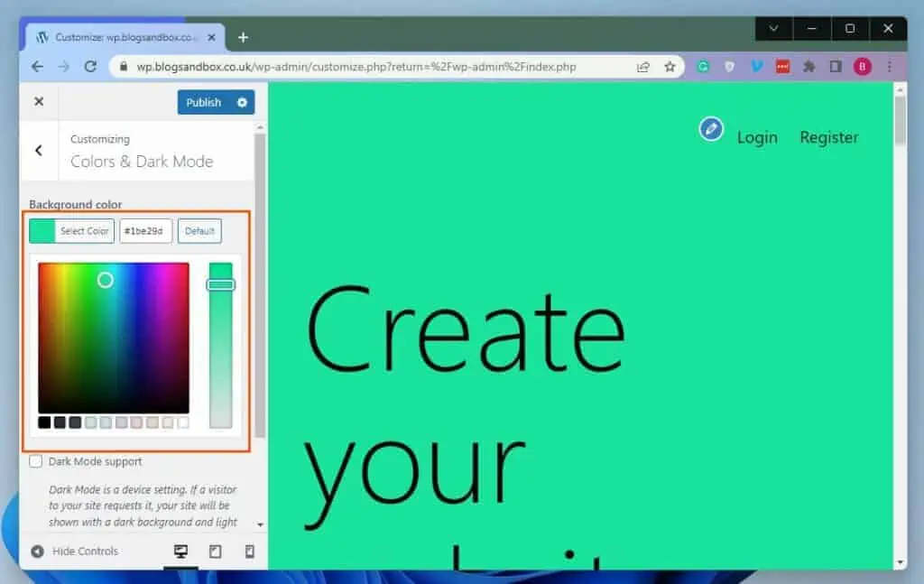
Task: Pick the black palette swatch
Action: (44, 422)
